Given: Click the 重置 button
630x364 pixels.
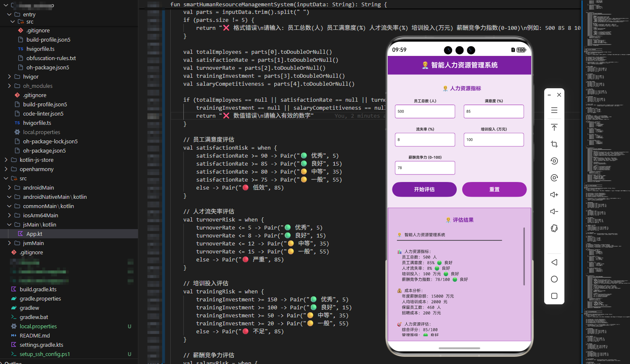Looking at the screenshot, I should click(494, 189).
